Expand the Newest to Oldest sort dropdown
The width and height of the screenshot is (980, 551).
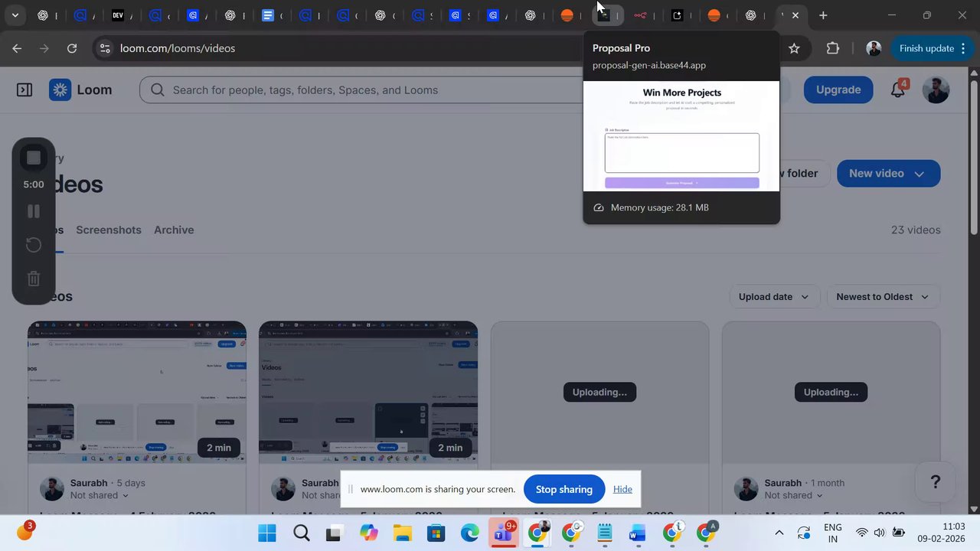click(883, 297)
